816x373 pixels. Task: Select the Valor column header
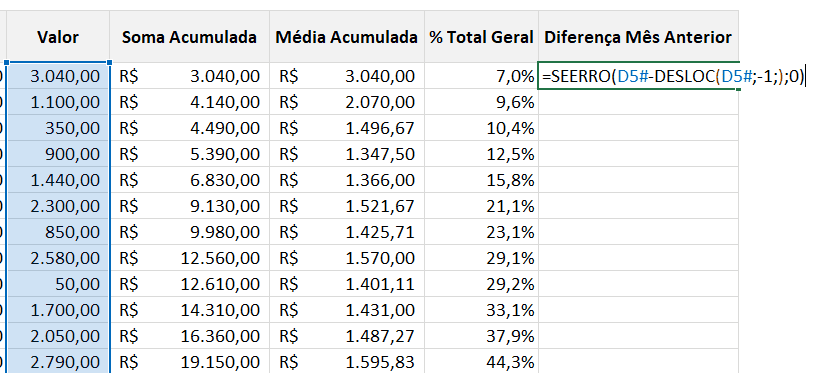(58, 37)
